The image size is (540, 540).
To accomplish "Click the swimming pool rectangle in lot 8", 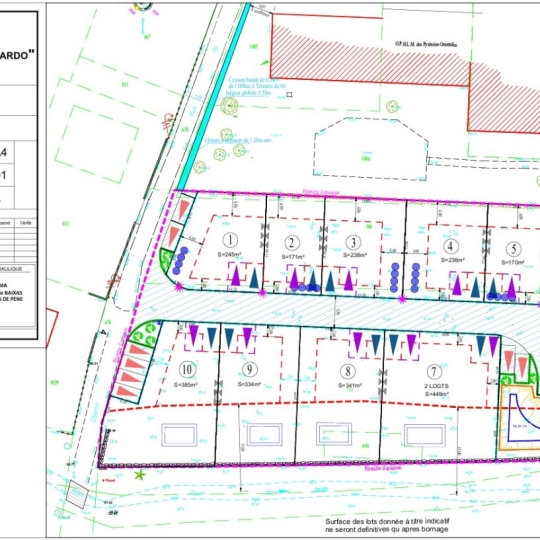I will click(x=334, y=435).
